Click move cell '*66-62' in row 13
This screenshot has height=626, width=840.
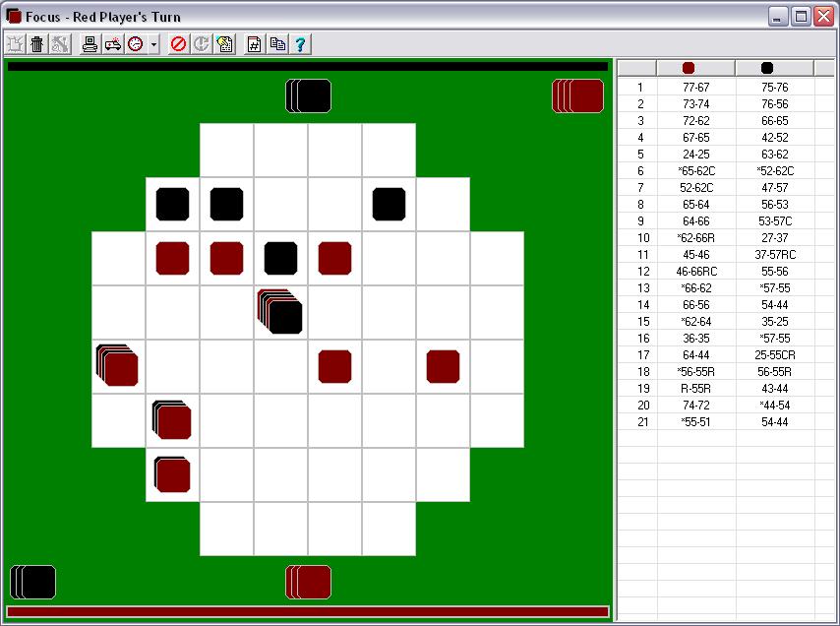point(695,287)
